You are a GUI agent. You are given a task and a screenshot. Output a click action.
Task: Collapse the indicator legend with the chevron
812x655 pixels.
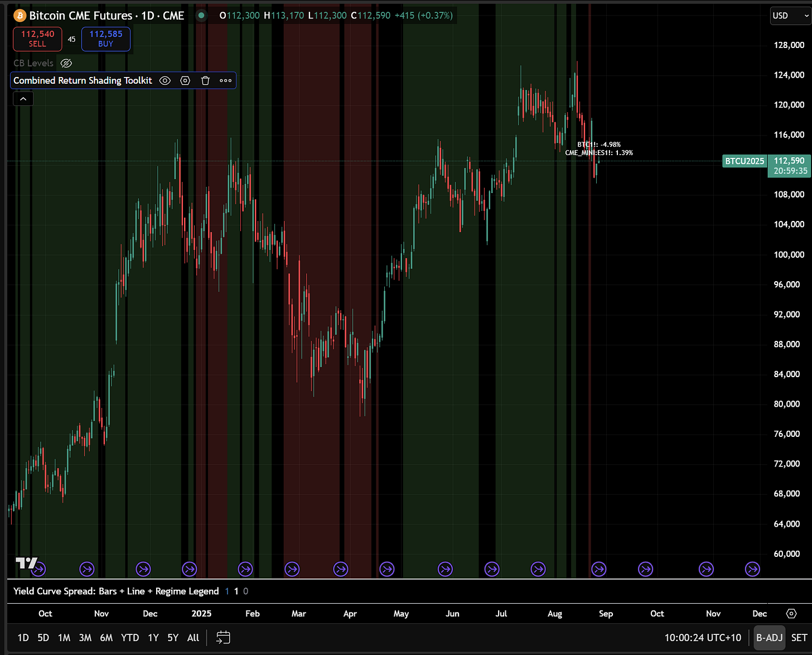(x=23, y=99)
